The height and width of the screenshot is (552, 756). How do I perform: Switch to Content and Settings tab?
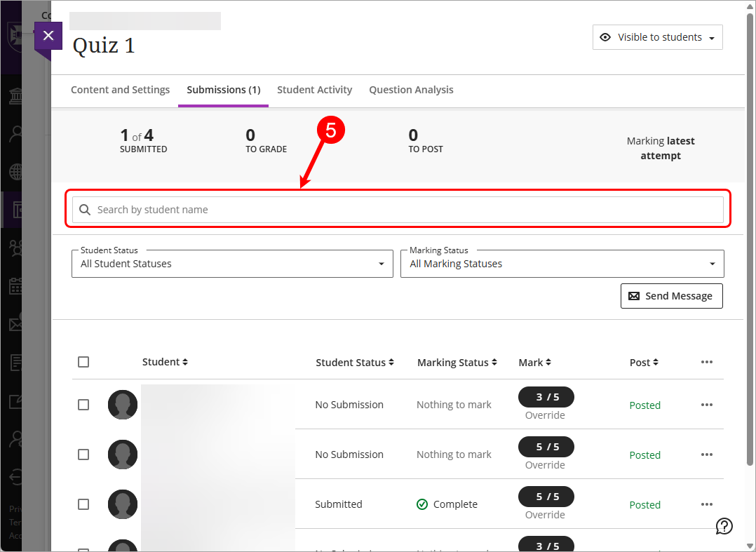pos(120,90)
